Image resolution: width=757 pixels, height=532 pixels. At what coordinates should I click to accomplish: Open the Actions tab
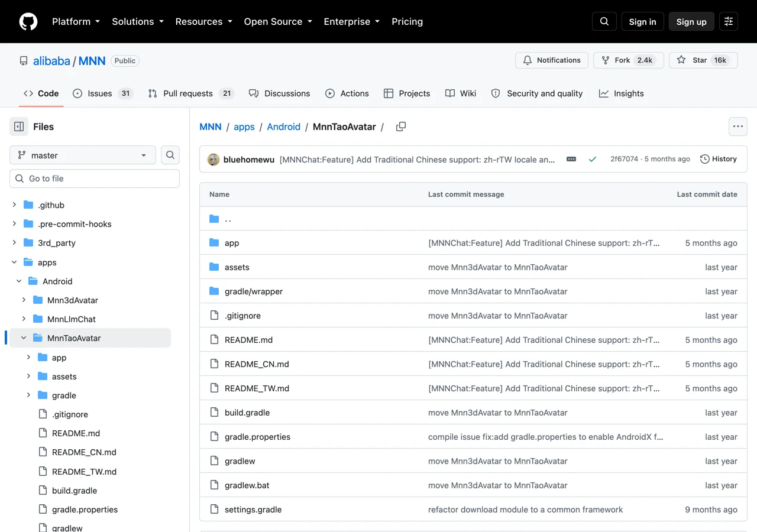pyautogui.click(x=347, y=93)
